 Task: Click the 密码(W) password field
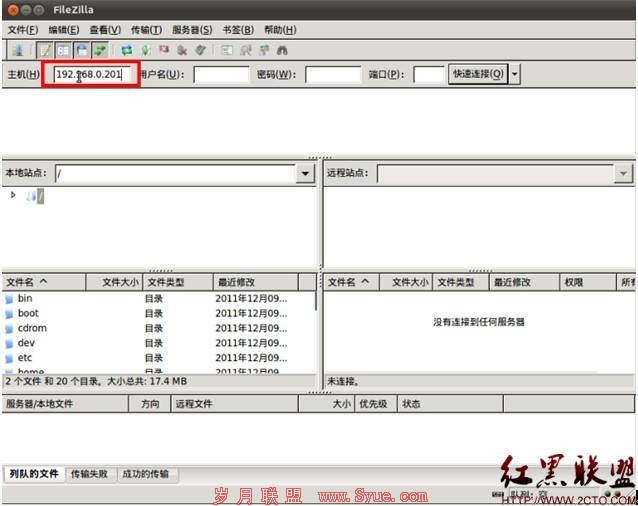(333, 75)
